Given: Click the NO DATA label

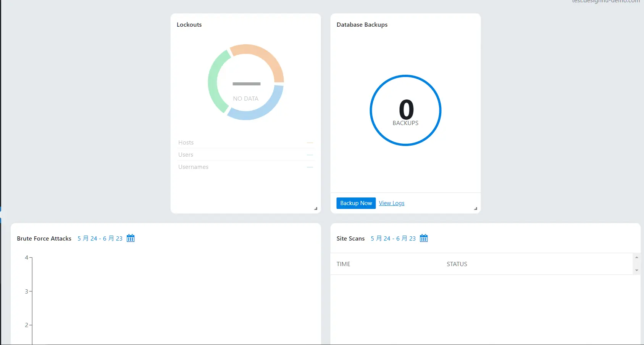Looking at the screenshot, I should tap(246, 98).
